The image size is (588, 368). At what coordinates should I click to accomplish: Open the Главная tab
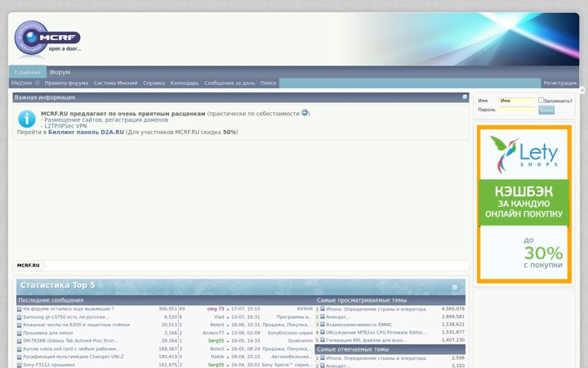[x=28, y=72]
